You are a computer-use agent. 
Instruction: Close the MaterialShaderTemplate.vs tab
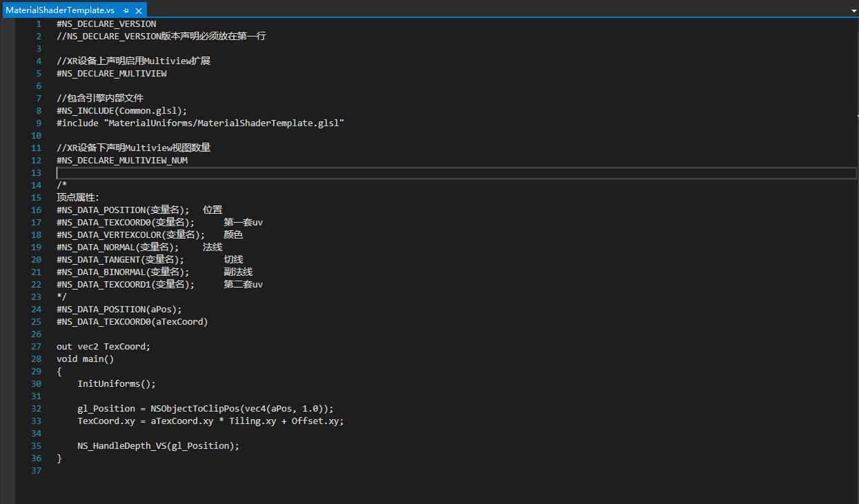click(139, 11)
